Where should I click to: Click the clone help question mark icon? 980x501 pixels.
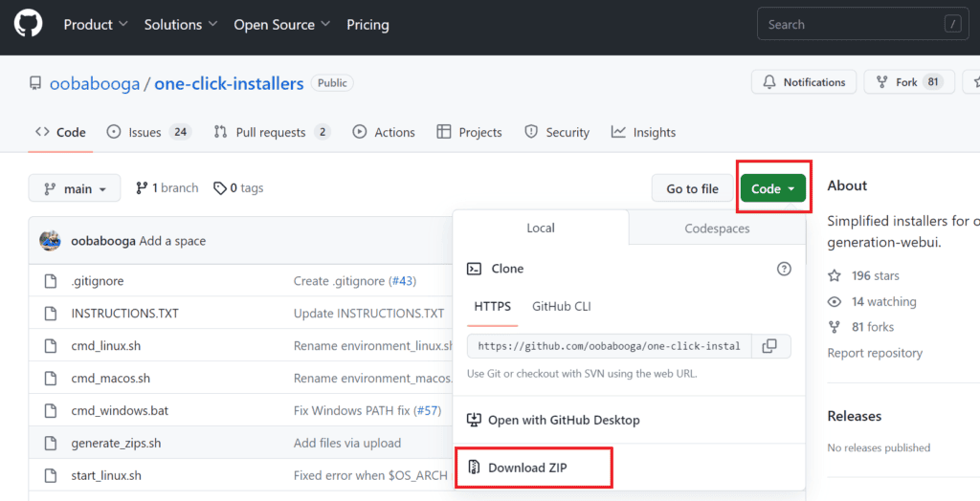click(x=784, y=269)
